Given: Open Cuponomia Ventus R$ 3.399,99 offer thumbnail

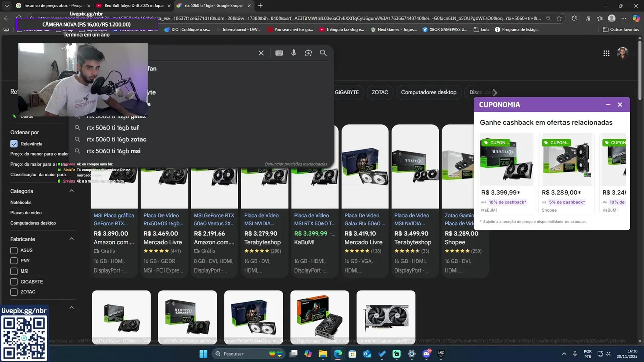Looking at the screenshot, I should (x=507, y=160).
